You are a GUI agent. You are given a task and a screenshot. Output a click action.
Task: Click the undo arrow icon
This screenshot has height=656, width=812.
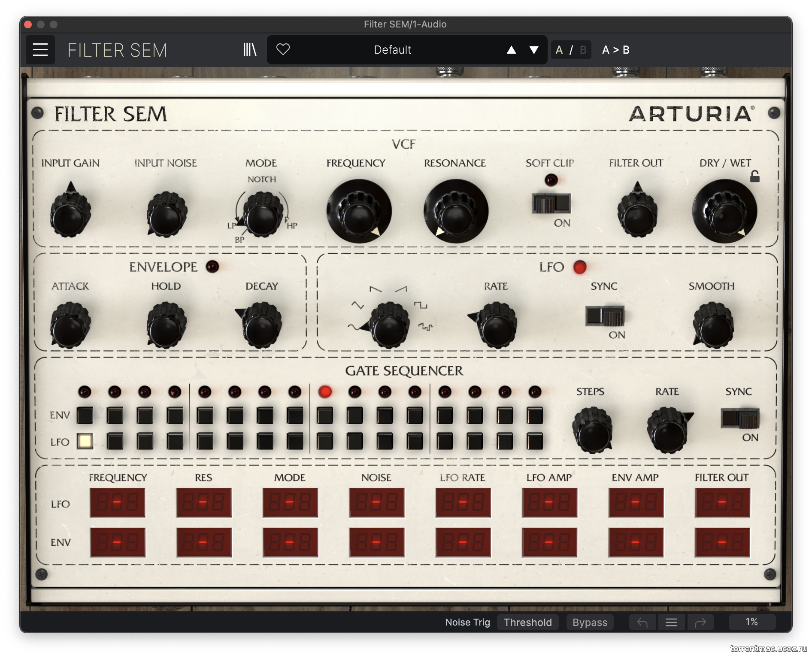642,622
